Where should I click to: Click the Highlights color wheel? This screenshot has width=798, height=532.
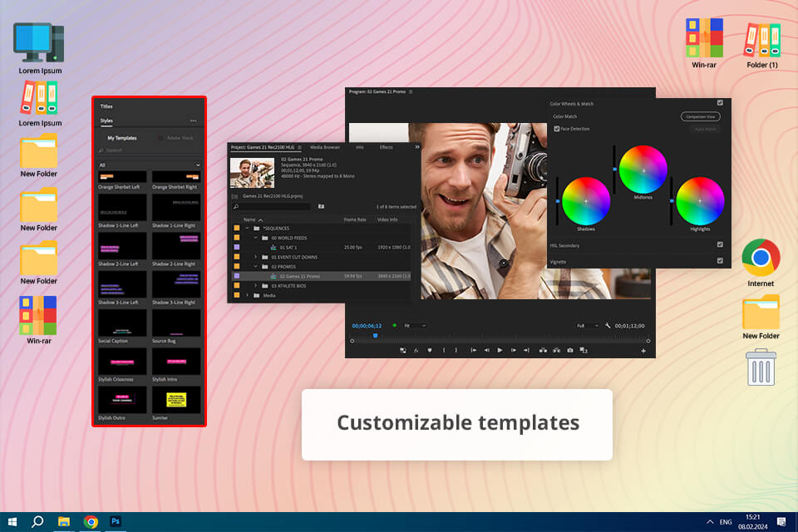[x=700, y=201]
